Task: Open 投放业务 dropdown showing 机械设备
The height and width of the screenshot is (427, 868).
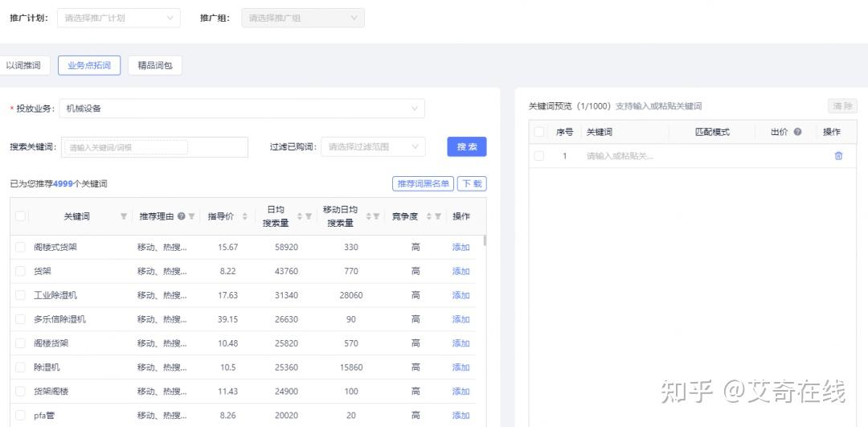Action: pyautogui.click(x=242, y=109)
